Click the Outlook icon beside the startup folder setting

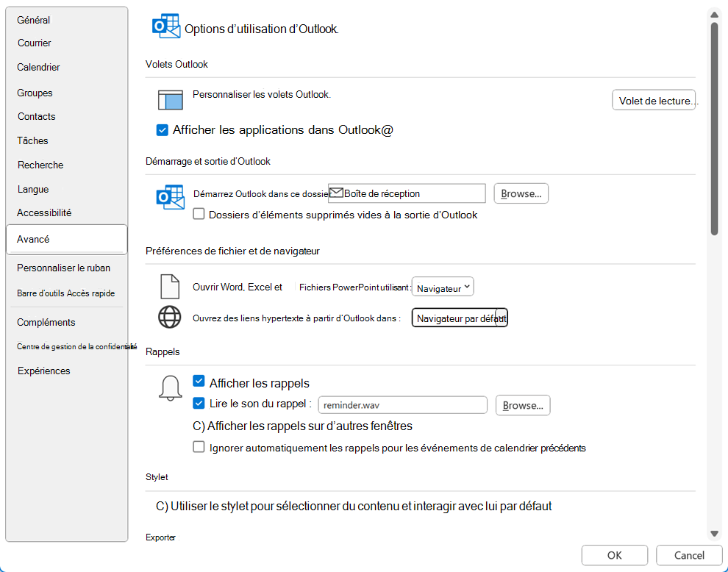point(171,197)
